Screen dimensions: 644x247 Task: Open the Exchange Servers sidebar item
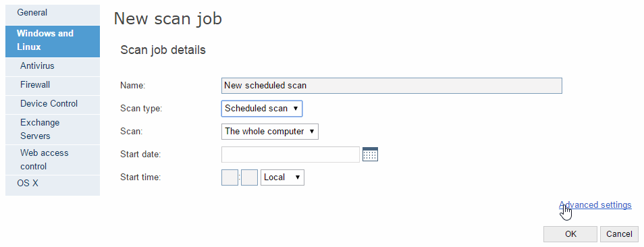point(53,130)
